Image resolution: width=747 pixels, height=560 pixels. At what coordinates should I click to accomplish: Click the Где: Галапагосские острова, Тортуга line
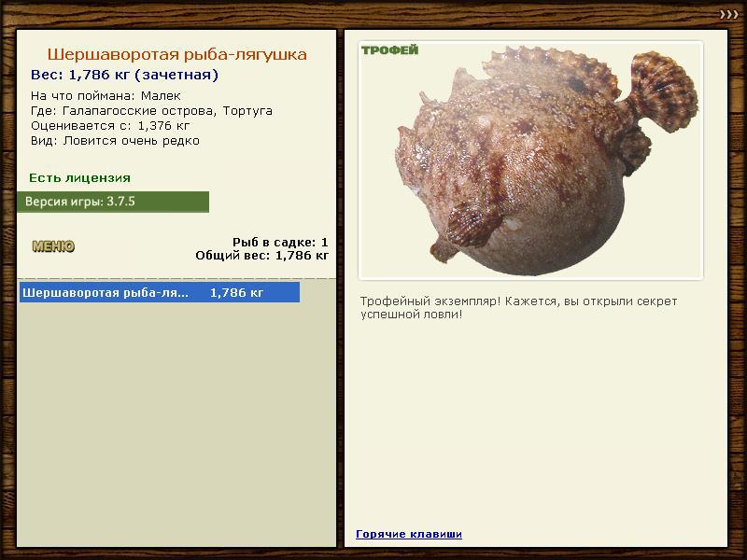click(151, 111)
